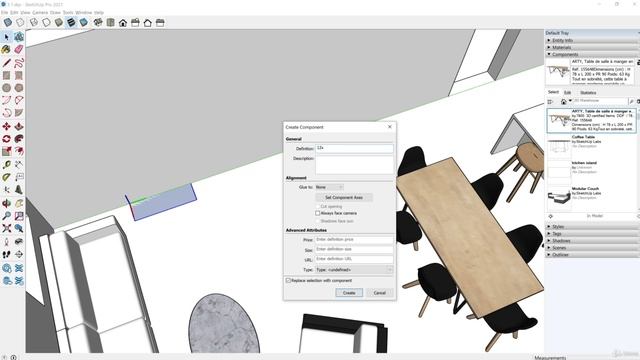Open the Type undefined dropdown

[x=354, y=270]
